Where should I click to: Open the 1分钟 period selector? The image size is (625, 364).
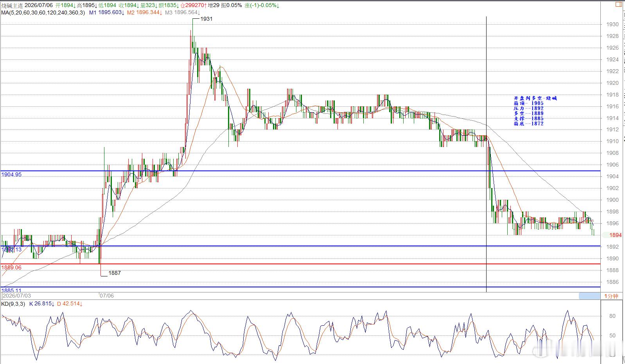pyautogui.click(x=611, y=296)
